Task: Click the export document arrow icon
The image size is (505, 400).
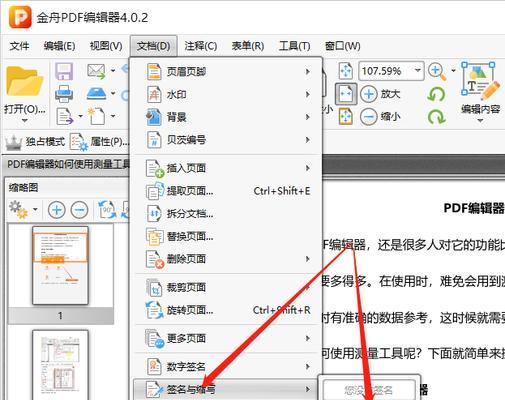Action: (65, 116)
